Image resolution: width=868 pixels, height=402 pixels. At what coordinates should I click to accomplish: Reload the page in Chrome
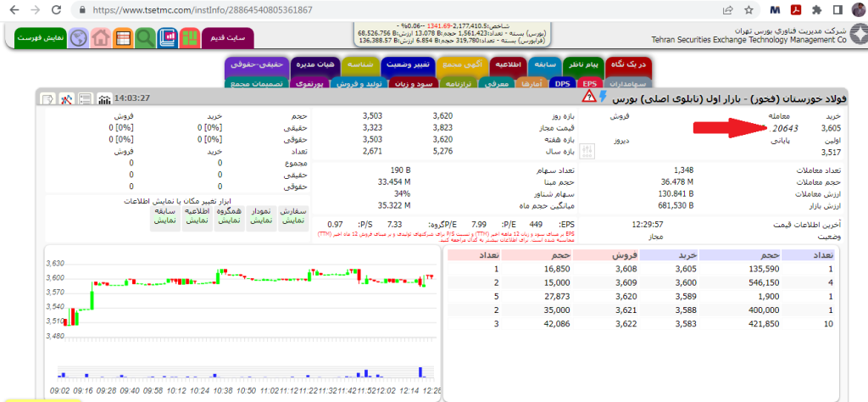coord(56,10)
